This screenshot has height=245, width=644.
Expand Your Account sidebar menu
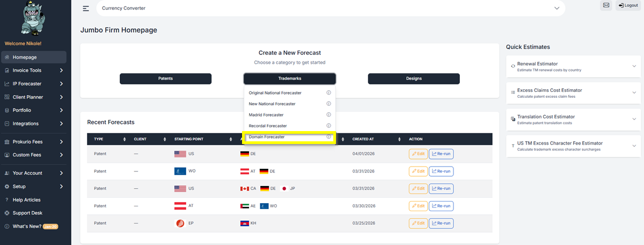(x=33, y=173)
